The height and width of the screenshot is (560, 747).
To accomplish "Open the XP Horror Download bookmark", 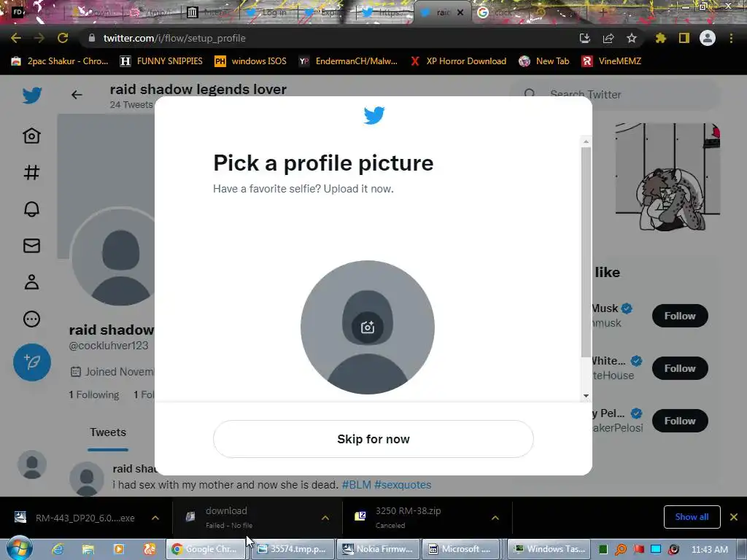I will pyautogui.click(x=458, y=61).
